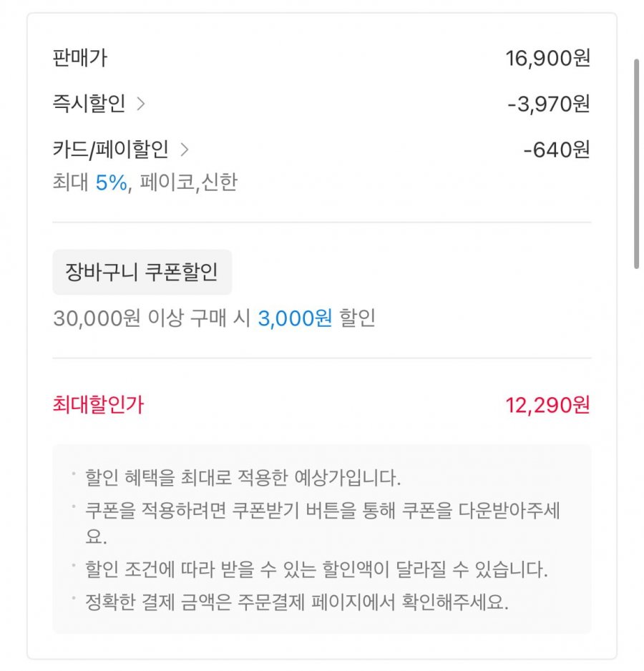The height and width of the screenshot is (671, 644).
Task: Open the 카드/페이할인 chevron arrow
Action: tap(185, 150)
